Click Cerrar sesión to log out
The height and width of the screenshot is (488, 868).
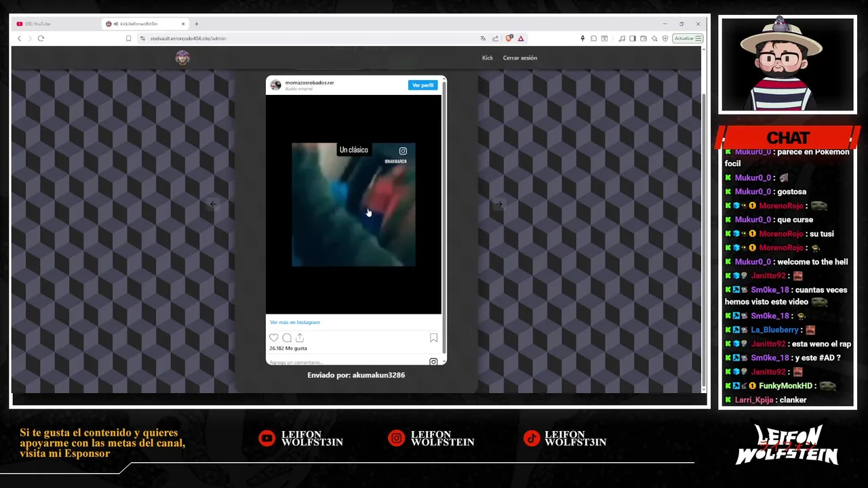coord(520,58)
